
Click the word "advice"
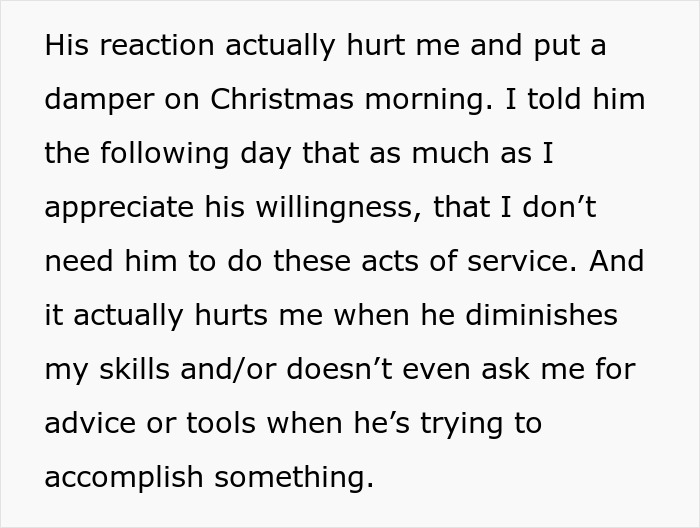[92, 423]
